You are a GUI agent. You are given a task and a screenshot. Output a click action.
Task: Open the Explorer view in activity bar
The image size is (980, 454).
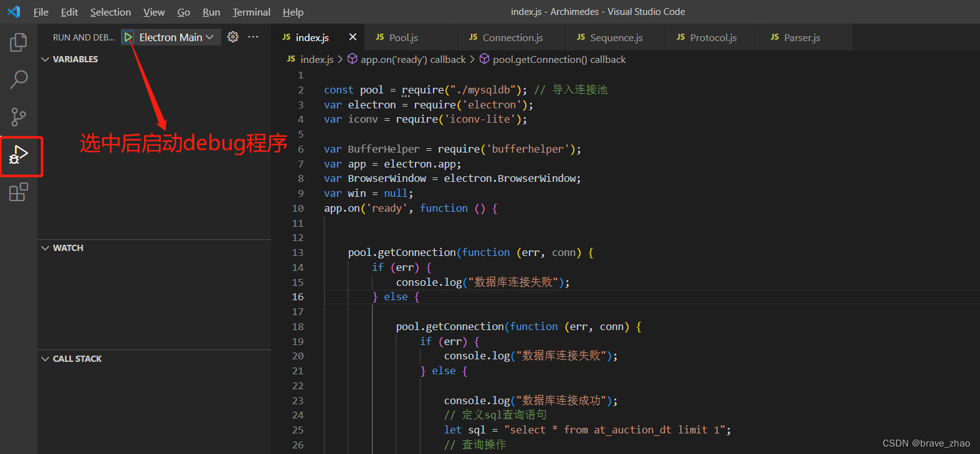pos(19,42)
